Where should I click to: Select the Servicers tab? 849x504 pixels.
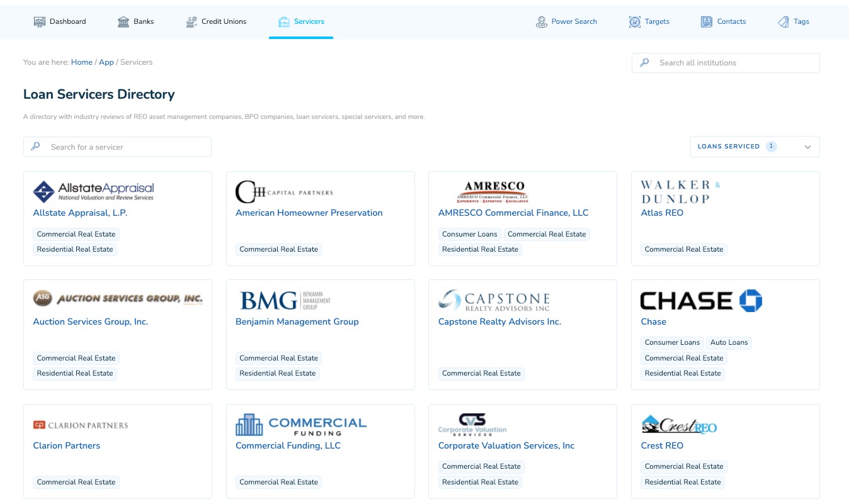click(301, 21)
